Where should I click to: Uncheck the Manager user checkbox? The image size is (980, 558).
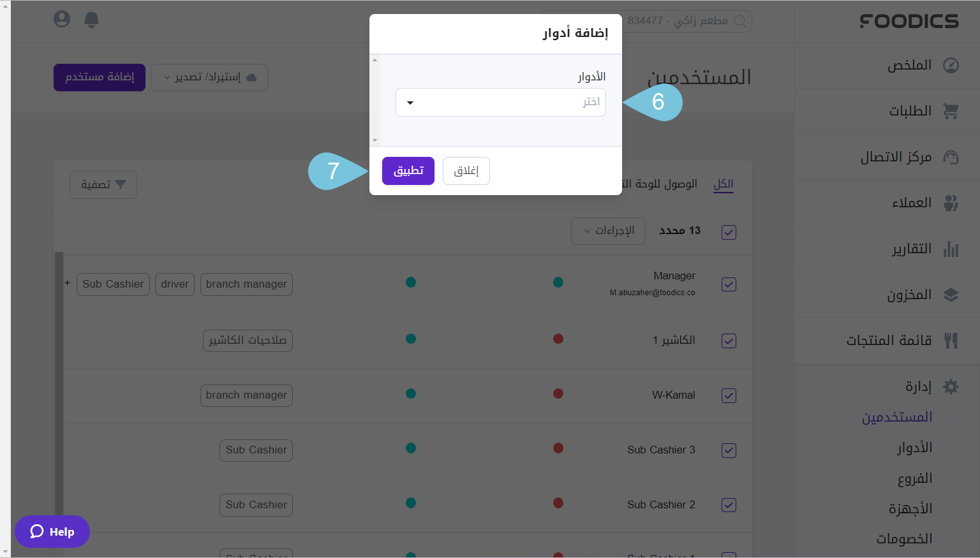click(x=729, y=284)
